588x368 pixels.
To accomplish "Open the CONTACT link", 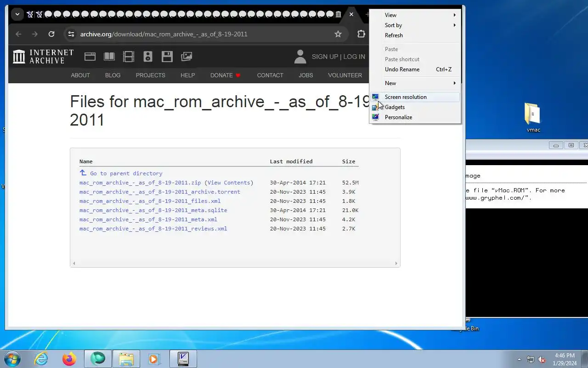I will coord(270,75).
